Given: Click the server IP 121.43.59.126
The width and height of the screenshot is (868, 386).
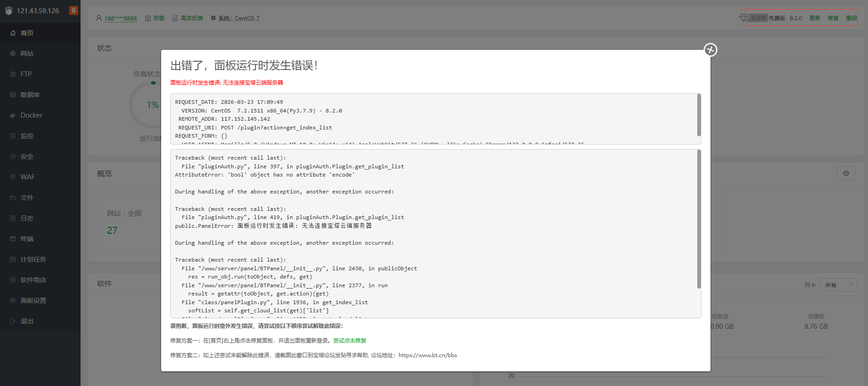Looking at the screenshot, I should [x=38, y=11].
